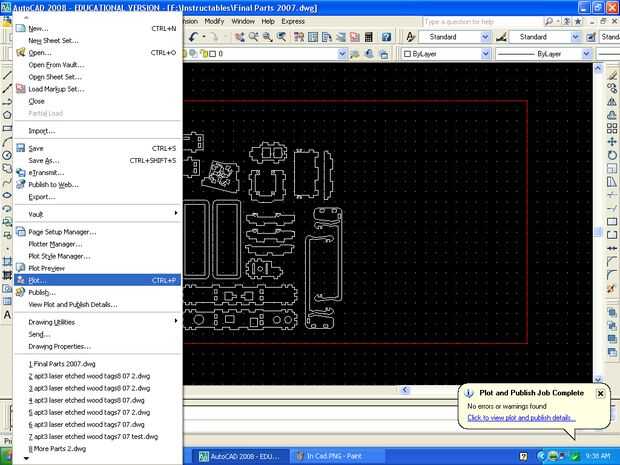Click the Favorites star icon
620x465 pixels.
point(578,21)
